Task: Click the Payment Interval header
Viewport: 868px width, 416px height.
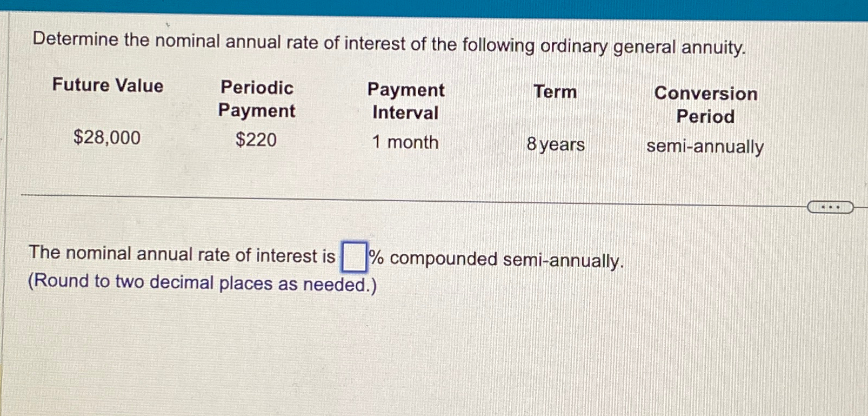Action: point(405,101)
